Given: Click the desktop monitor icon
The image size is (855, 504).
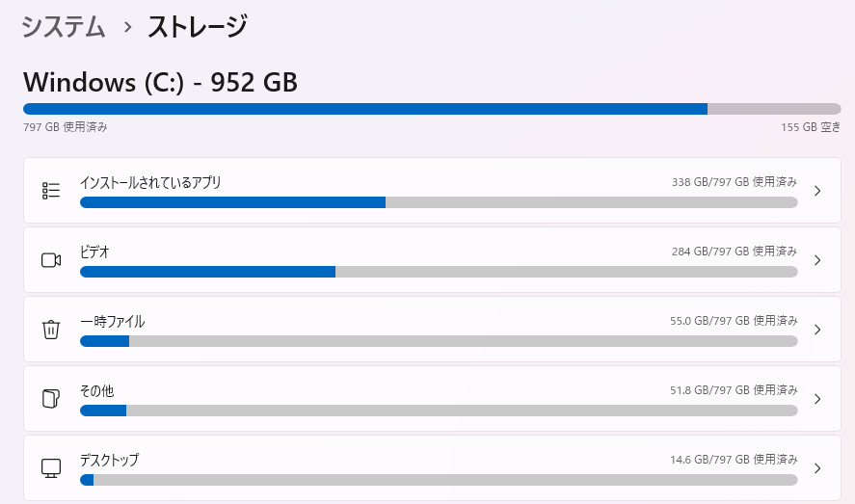Looking at the screenshot, I should tap(51, 468).
